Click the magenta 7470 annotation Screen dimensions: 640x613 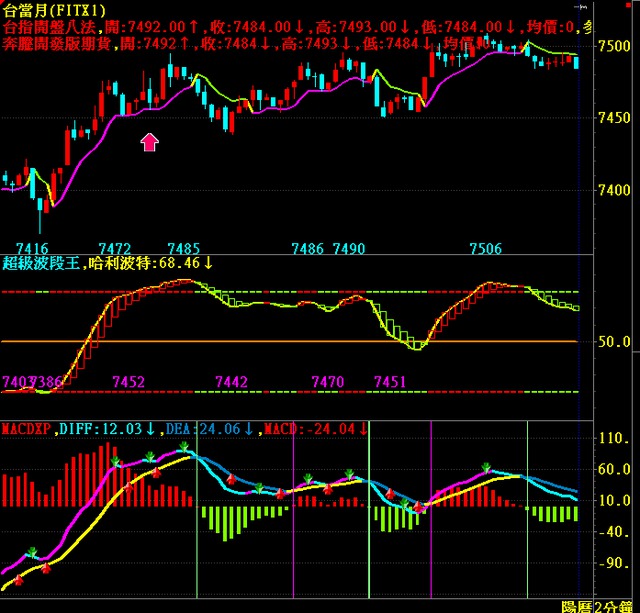pyautogui.click(x=328, y=382)
